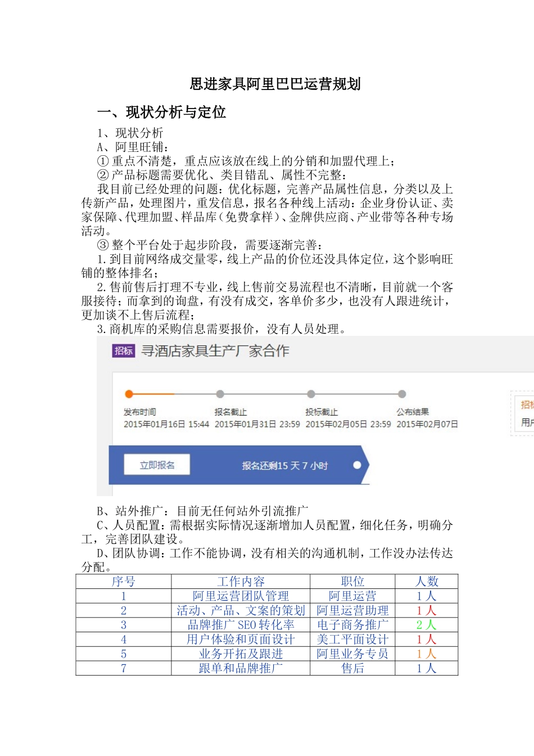This screenshot has height=756, width=534.
Task: Click the line 1、现状分析
Action: [x=130, y=133]
